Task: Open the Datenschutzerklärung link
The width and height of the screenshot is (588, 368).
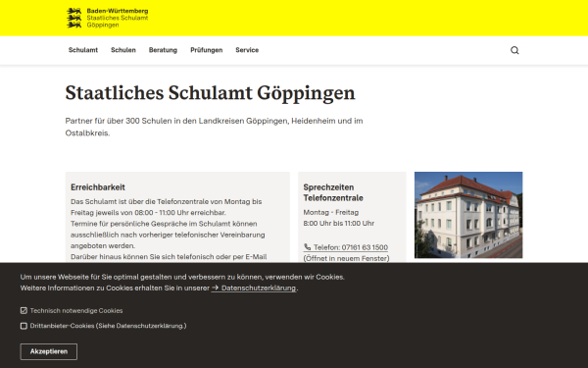Action: coord(254,288)
